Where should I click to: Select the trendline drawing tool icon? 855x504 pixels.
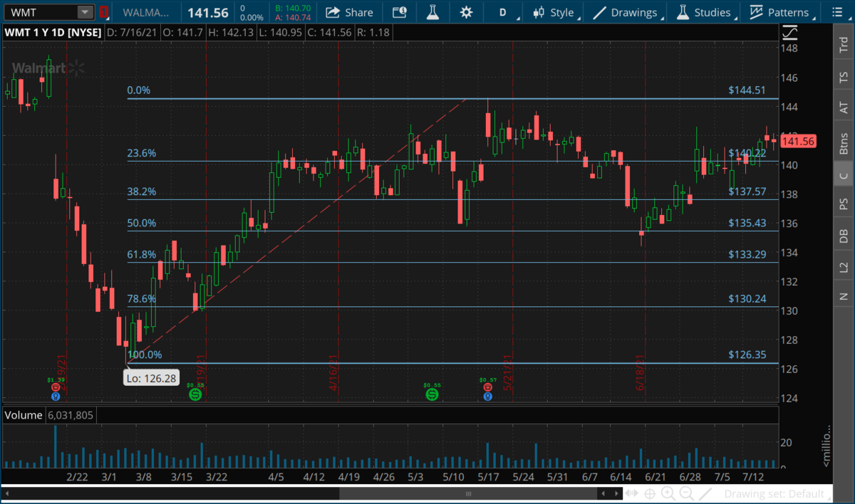click(705, 493)
